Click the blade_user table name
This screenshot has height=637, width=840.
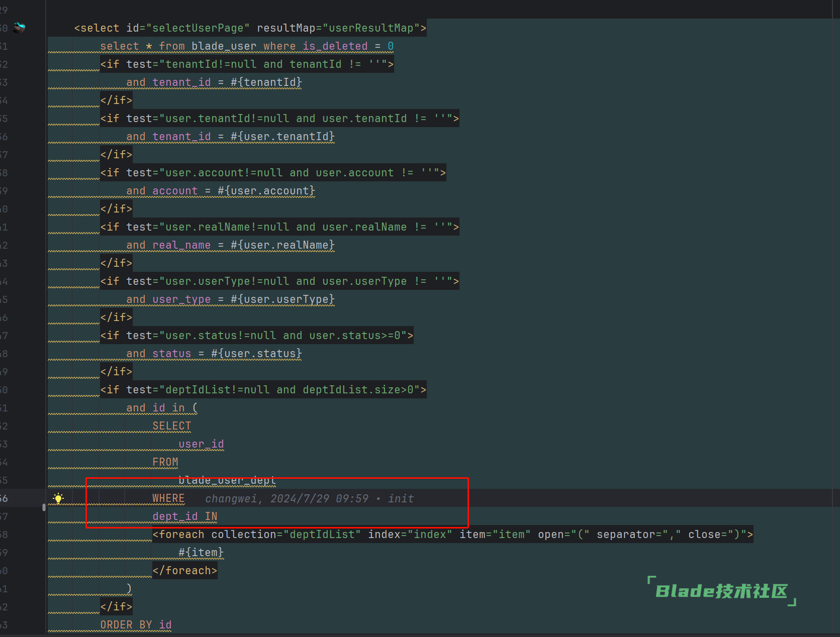[224, 46]
